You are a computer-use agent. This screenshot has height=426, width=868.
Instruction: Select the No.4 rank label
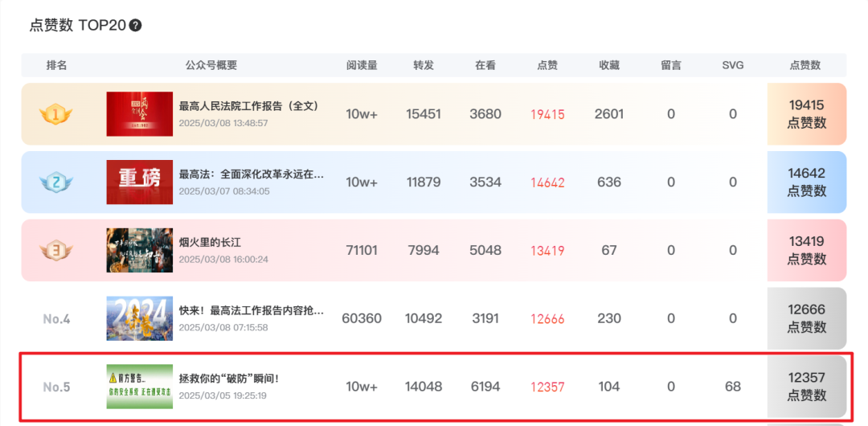(x=56, y=319)
